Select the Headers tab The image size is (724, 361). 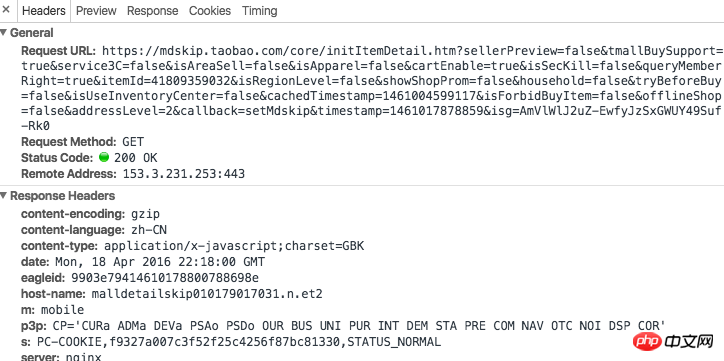pos(44,11)
